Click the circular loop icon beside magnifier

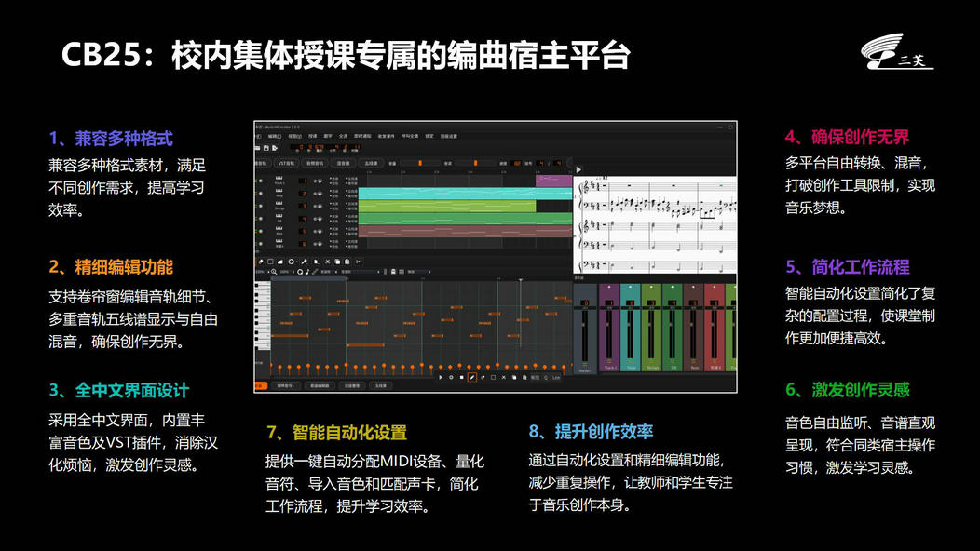(300, 272)
